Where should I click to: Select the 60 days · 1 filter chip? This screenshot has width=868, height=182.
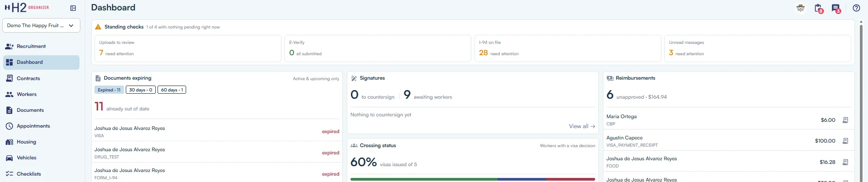(x=172, y=90)
